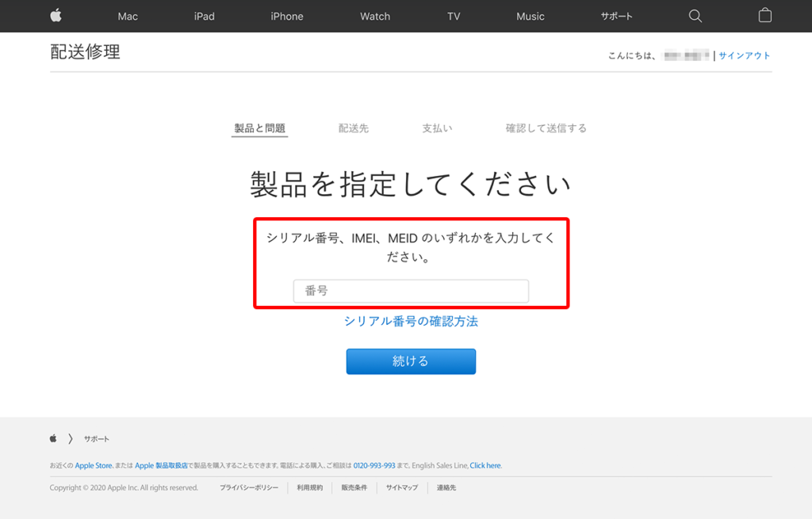Viewport: 812px width, 519px height.
Task: Open the 販売条件 footer link
Action: tap(354, 487)
